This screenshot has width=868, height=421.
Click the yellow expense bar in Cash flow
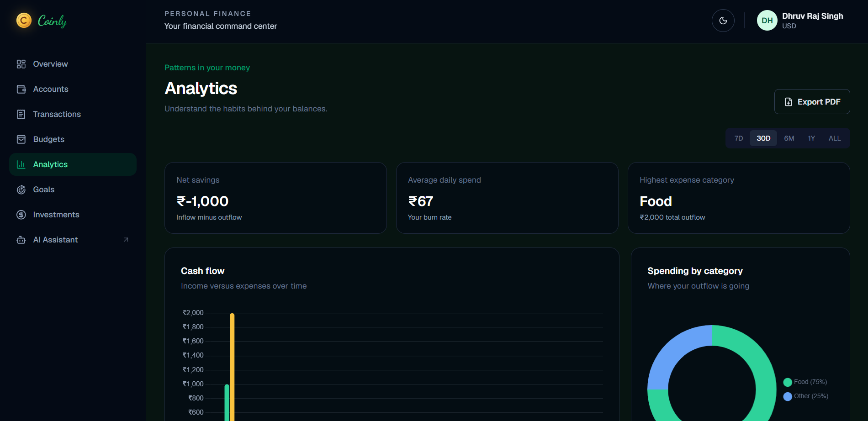(x=232, y=367)
